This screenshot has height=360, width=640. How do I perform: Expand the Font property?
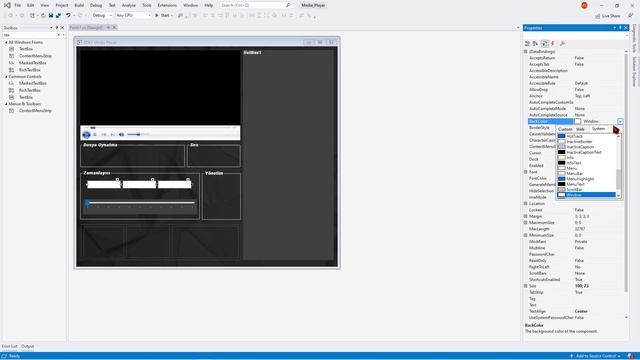click(526, 172)
